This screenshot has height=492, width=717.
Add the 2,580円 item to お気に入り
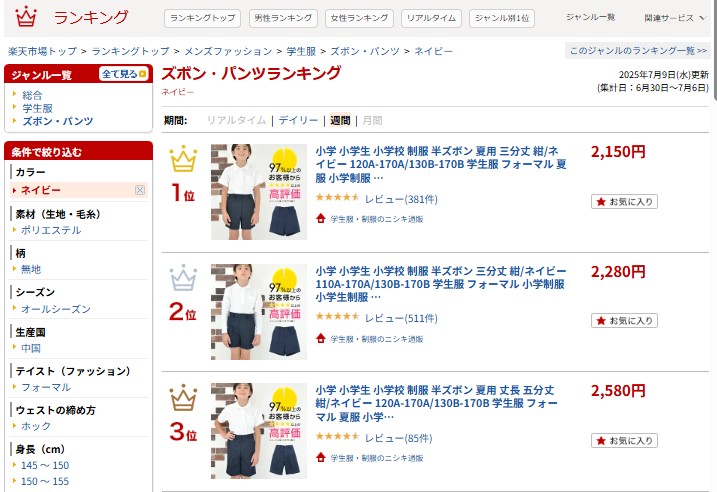click(x=624, y=440)
